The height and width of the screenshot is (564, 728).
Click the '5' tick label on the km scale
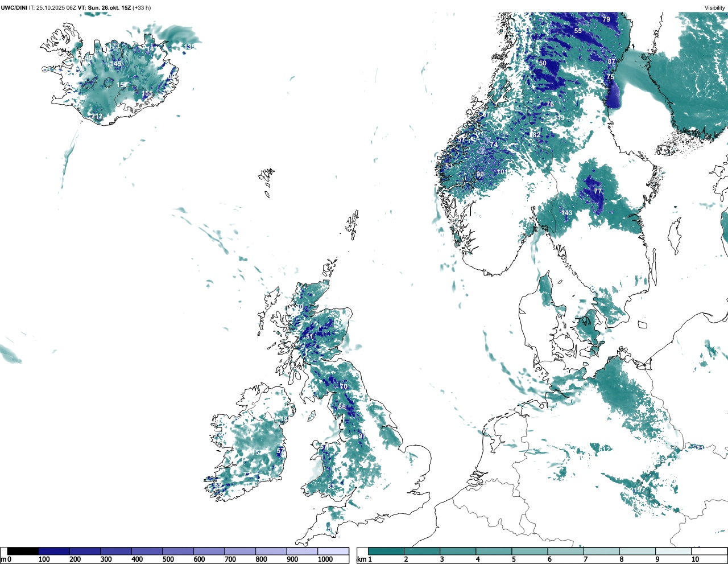[x=514, y=559]
